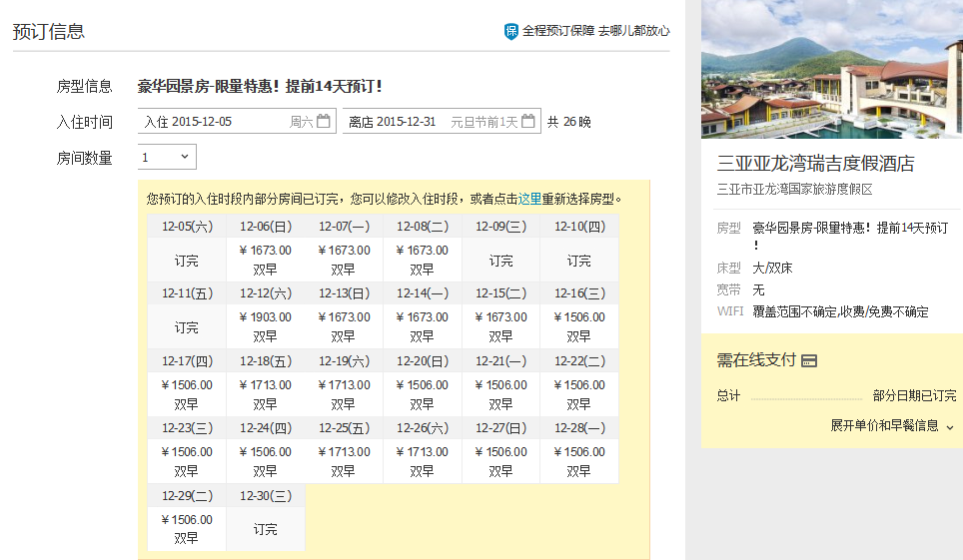Viewport: 963px width, 560px height.
Task: Select the 12-29(二) price cell
Action: [187, 528]
